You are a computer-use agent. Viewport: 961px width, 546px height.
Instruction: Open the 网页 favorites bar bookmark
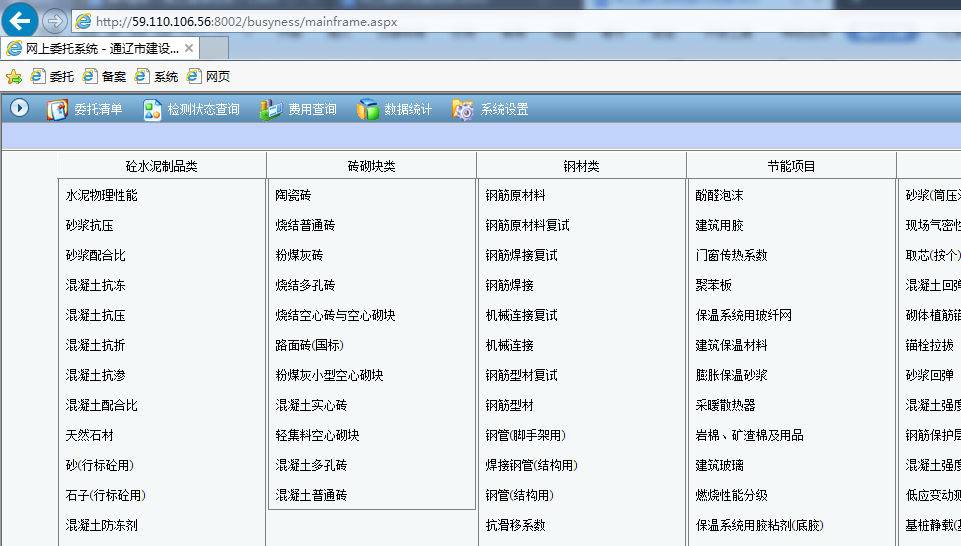point(208,76)
